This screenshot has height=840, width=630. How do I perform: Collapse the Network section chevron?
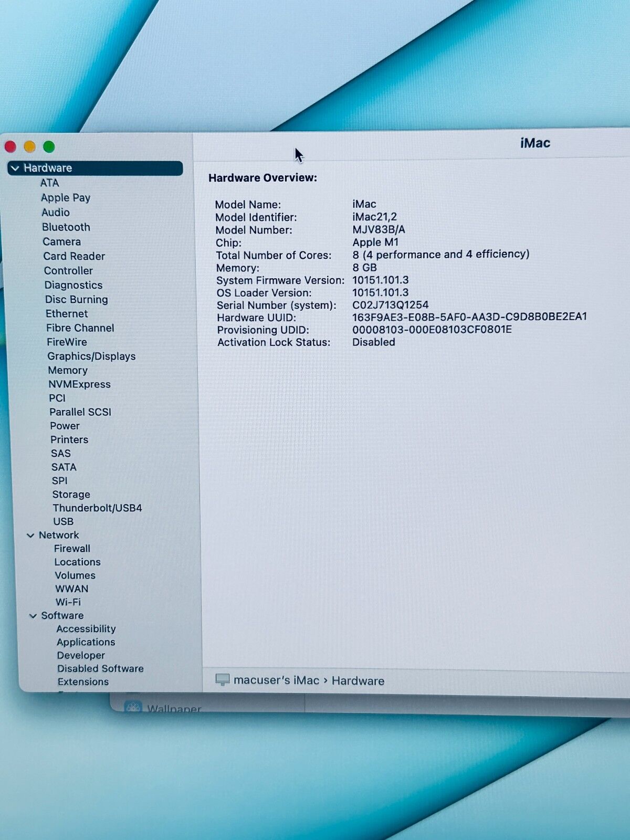30,535
